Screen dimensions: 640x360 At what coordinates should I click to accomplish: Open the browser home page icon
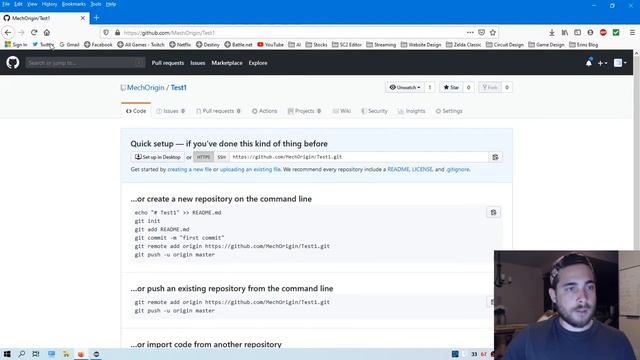(x=47, y=32)
